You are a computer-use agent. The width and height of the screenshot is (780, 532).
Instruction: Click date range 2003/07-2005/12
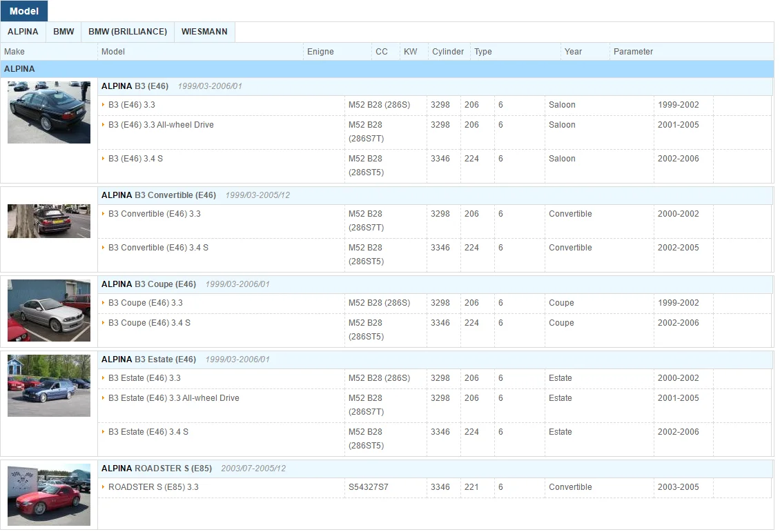[x=254, y=469]
